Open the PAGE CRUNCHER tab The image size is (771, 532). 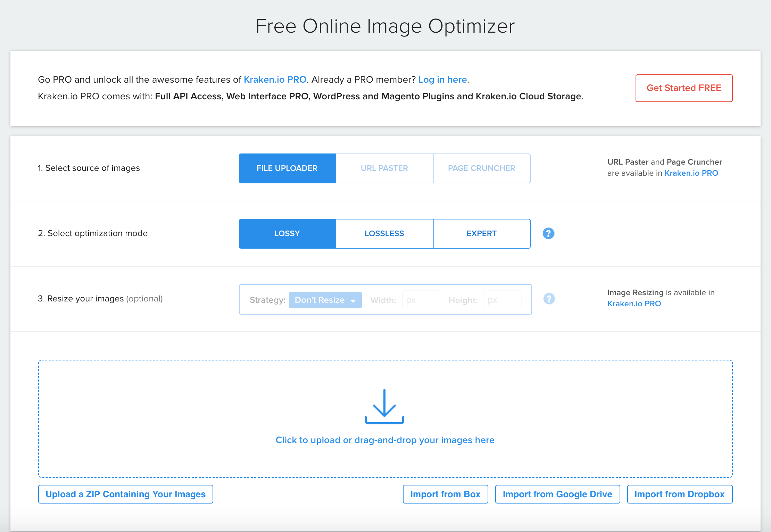pos(482,168)
